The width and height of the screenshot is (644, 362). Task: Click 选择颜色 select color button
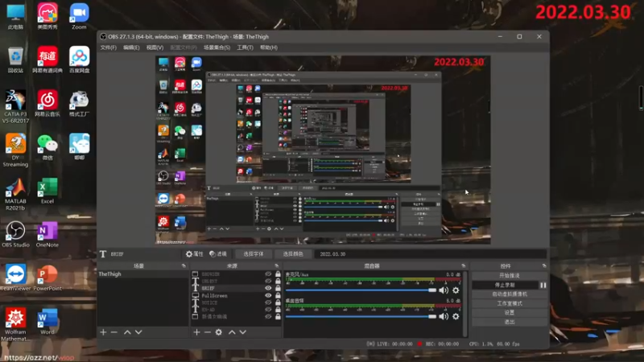click(x=293, y=254)
